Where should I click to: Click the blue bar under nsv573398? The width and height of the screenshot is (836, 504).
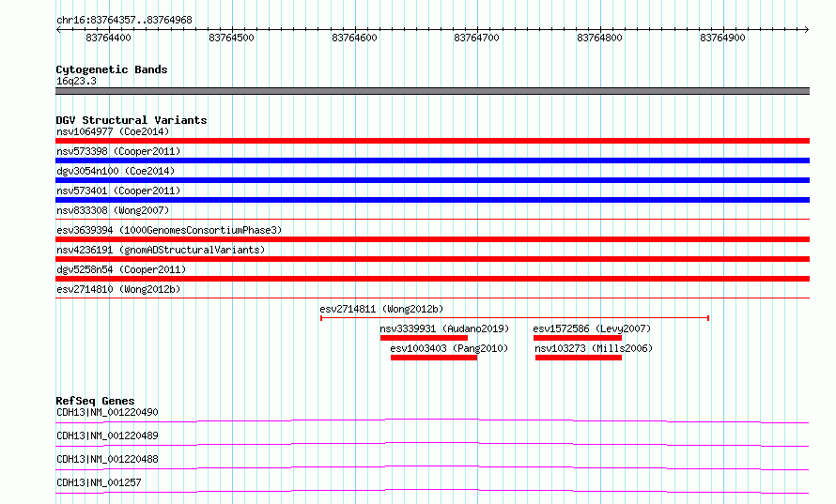(432, 160)
